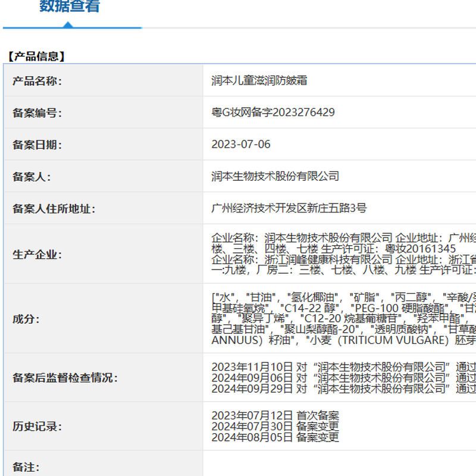Click the 2024年09月29日 inspection record

pyautogui.click(x=344, y=389)
